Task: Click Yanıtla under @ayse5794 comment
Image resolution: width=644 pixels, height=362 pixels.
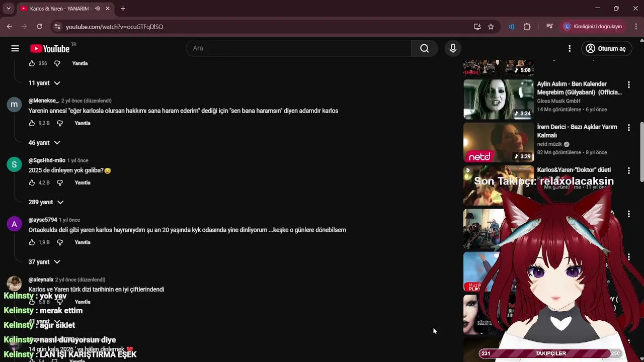Action: 83,242
